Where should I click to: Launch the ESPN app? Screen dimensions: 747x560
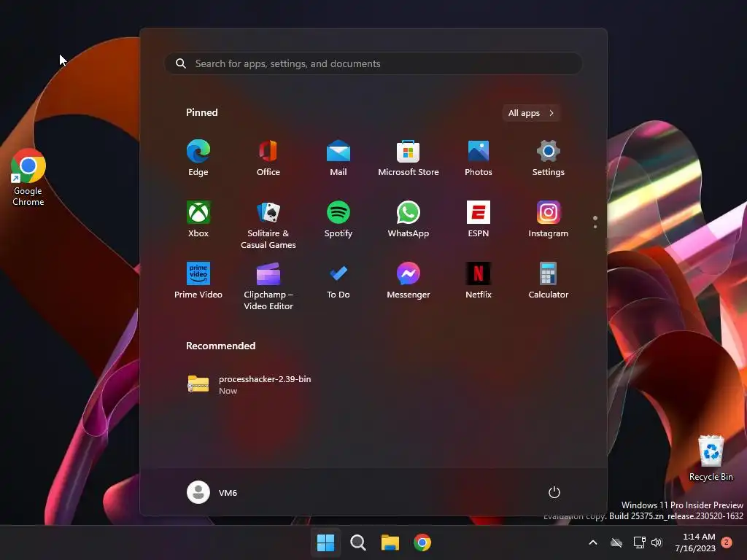point(479,219)
